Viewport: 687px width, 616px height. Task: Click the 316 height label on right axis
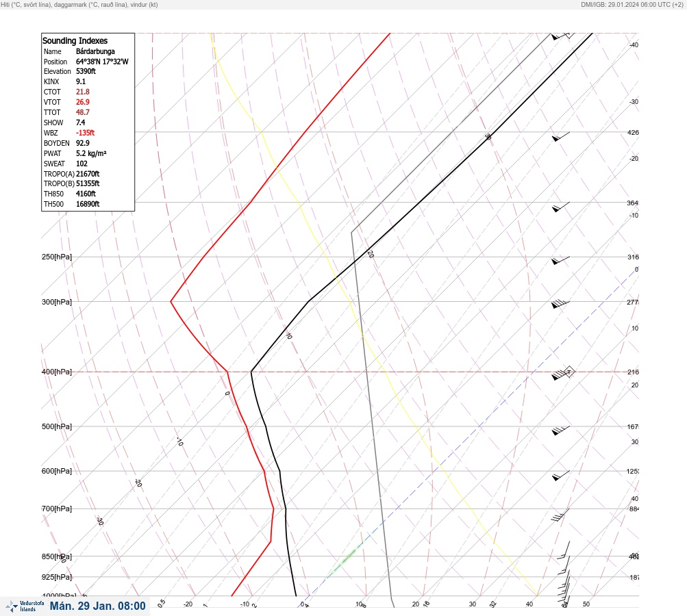pyautogui.click(x=633, y=257)
